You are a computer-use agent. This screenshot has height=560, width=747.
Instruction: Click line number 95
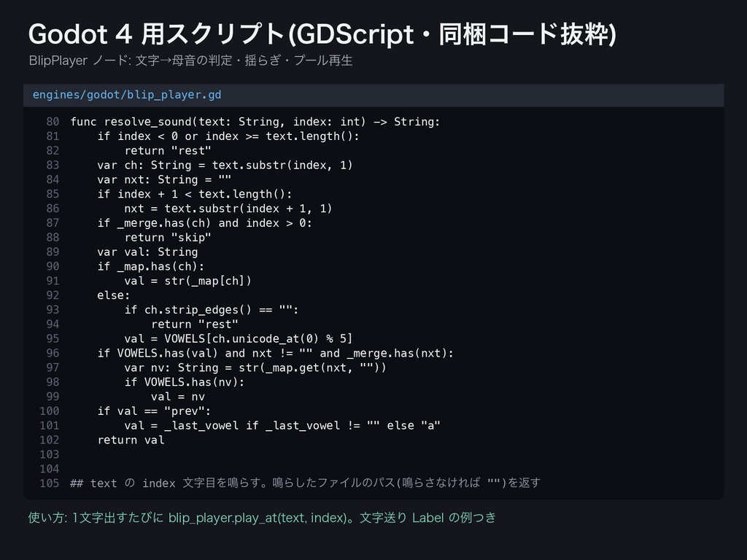click(x=53, y=338)
